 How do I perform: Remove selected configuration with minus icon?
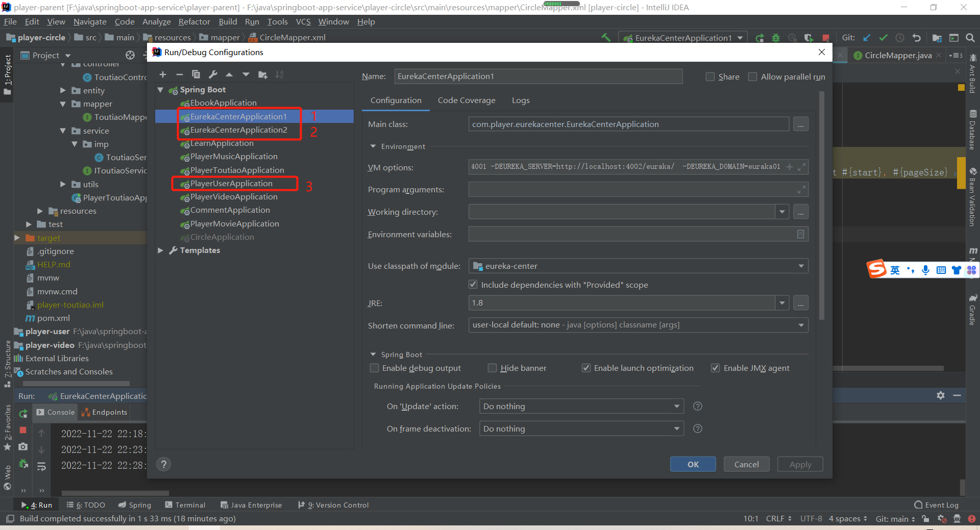pos(180,74)
